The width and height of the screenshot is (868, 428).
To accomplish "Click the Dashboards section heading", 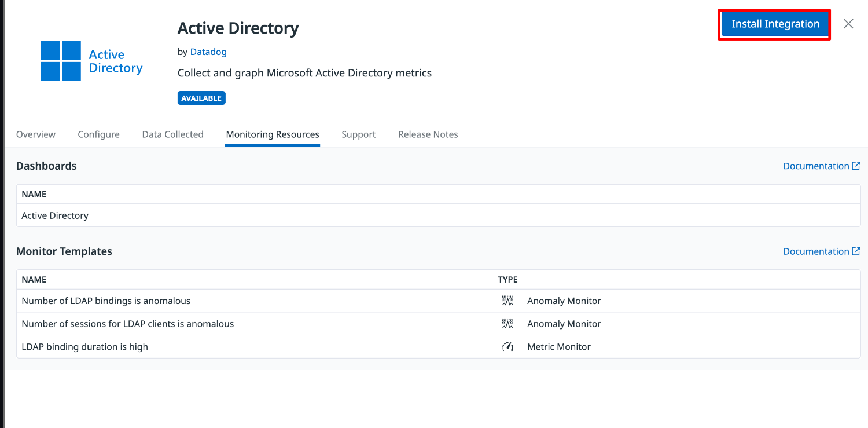I will tap(46, 166).
